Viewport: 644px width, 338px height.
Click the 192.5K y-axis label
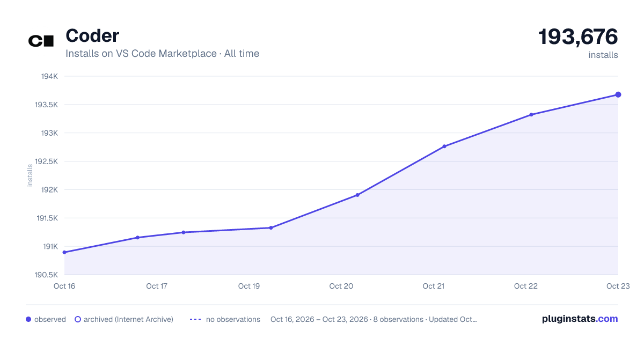[x=47, y=161]
